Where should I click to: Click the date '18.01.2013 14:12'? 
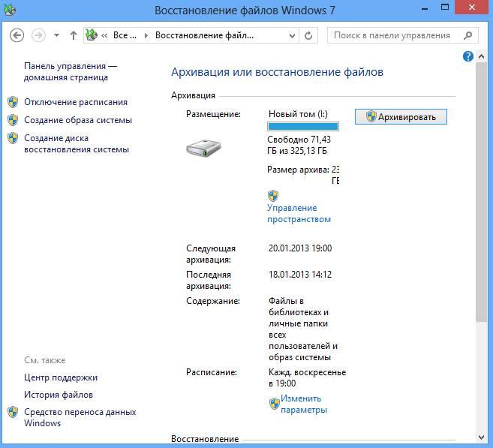pyautogui.click(x=300, y=274)
